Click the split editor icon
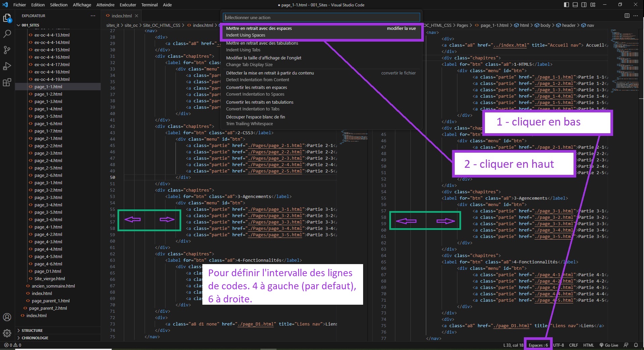Viewport: 644px width, 350px height. click(x=627, y=16)
